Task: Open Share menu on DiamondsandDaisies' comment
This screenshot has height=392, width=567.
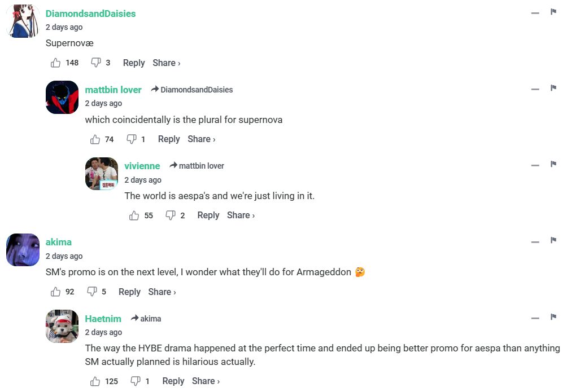Action: pyautogui.click(x=166, y=63)
